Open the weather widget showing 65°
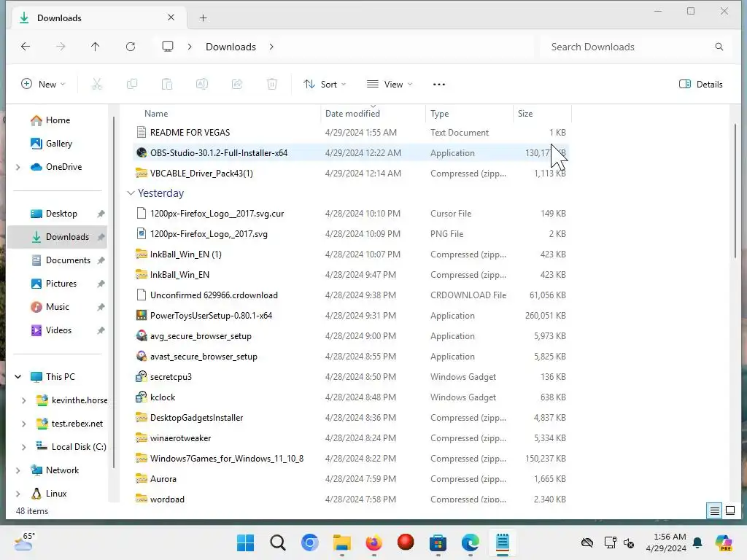Screen dimensions: 747x560 [x=24, y=542]
